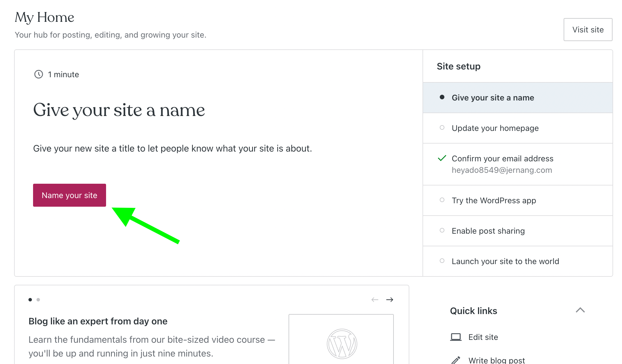The image size is (622, 364).
Task: Open the Write blog post link
Action: 496,360
